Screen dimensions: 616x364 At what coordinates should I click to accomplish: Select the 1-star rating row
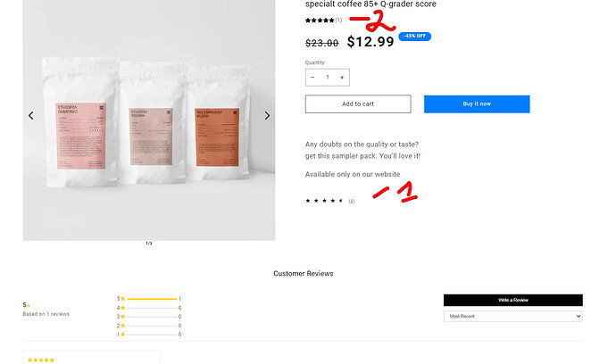point(149,335)
